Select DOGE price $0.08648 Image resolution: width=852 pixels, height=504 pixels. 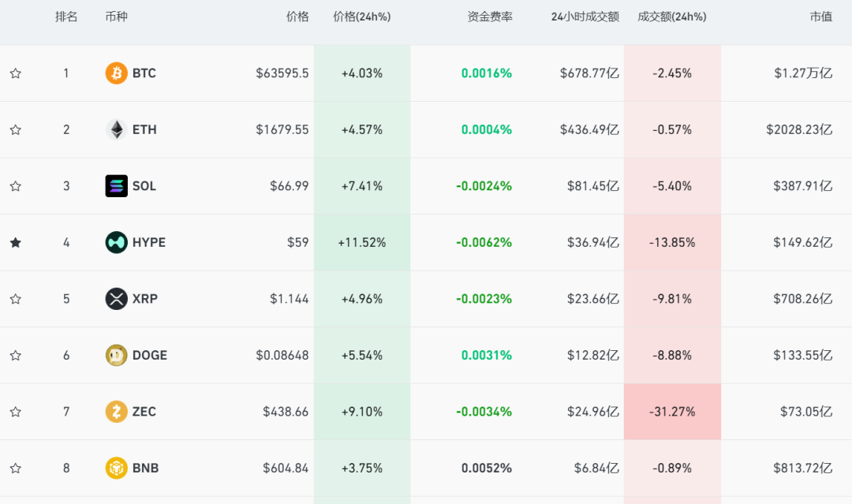(x=282, y=356)
